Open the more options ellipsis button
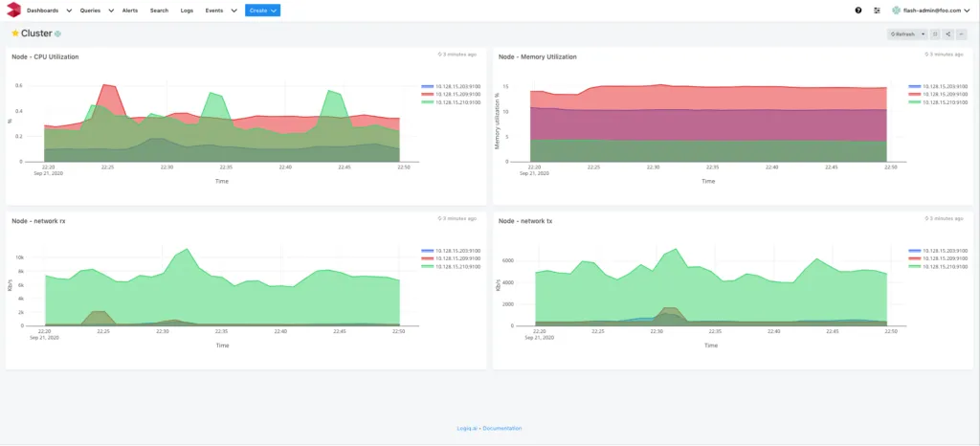 click(961, 34)
